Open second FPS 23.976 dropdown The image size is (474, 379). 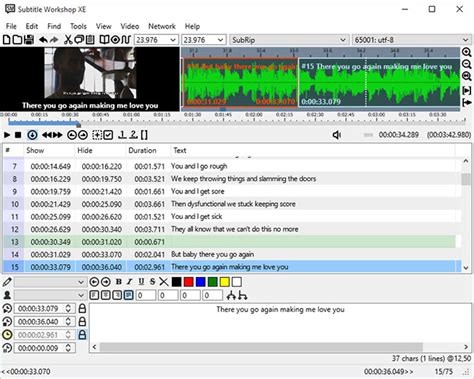click(x=221, y=40)
